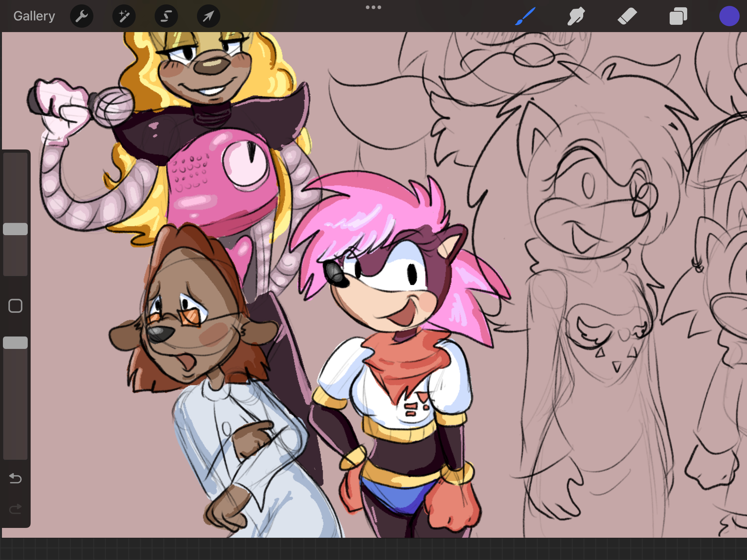Select the Brush paint tool
747x560 pixels.
click(x=525, y=16)
